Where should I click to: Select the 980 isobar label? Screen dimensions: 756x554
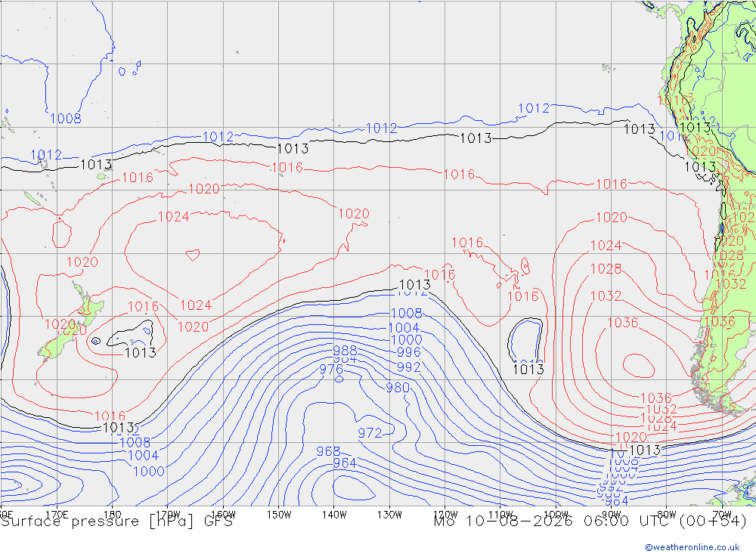point(398,388)
